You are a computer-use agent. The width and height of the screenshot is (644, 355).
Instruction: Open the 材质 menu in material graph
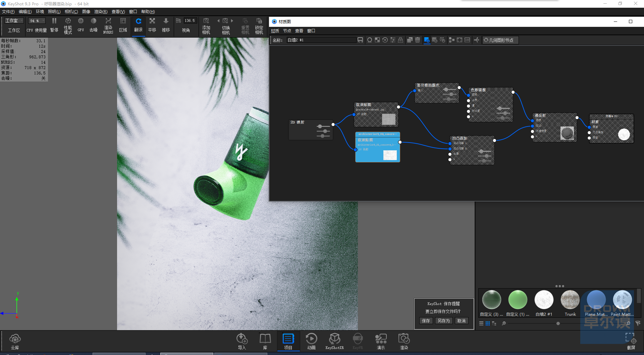click(275, 31)
